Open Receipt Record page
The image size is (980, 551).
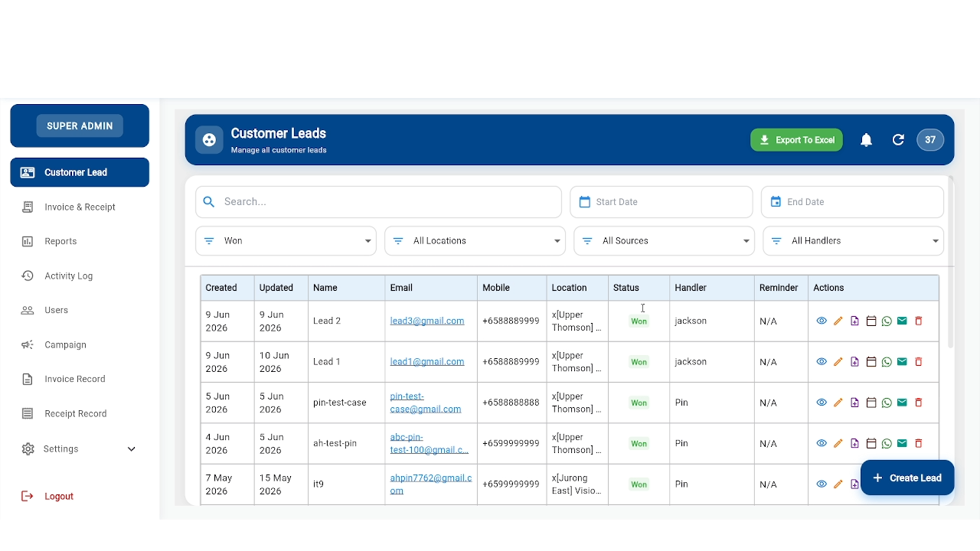pos(80,414)
